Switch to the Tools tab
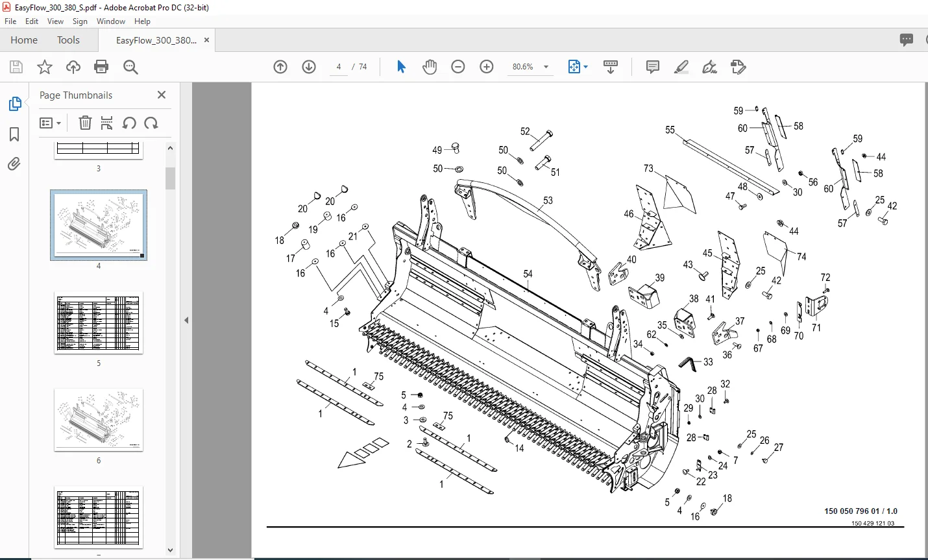 tap(68, 40)
